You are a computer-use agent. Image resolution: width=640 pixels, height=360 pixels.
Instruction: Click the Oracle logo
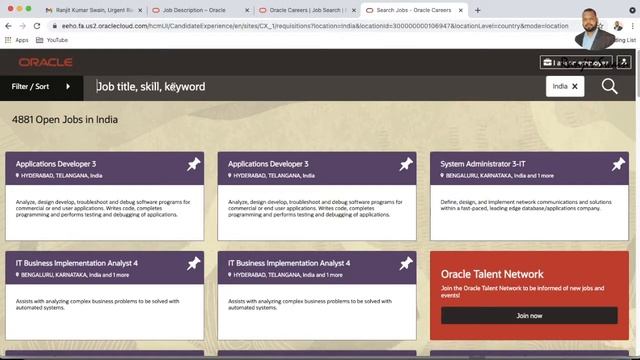(x=45, y=62)
